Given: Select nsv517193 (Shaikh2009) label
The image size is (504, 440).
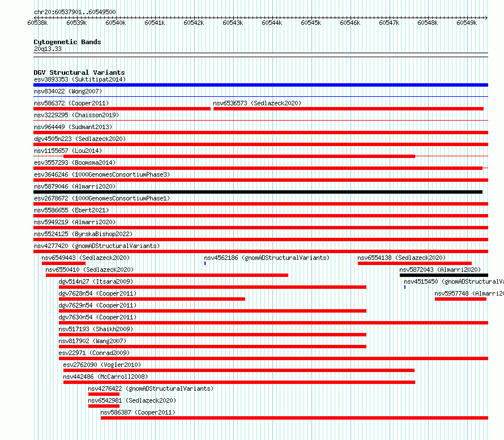Looking at the screenshot, I should [x=96, y=329].
